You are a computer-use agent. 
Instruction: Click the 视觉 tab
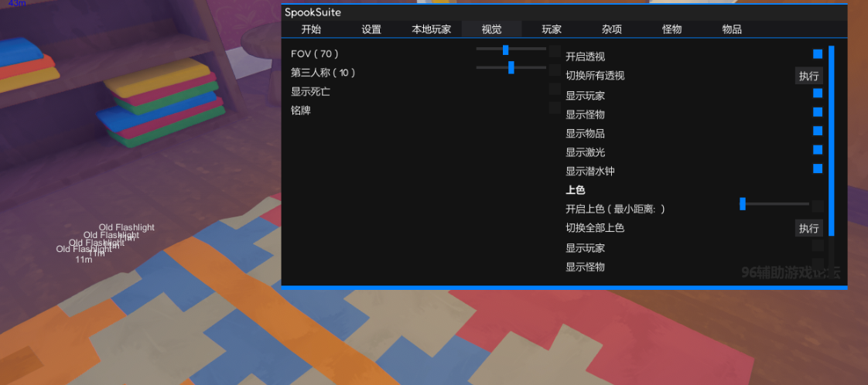point(491,29)
